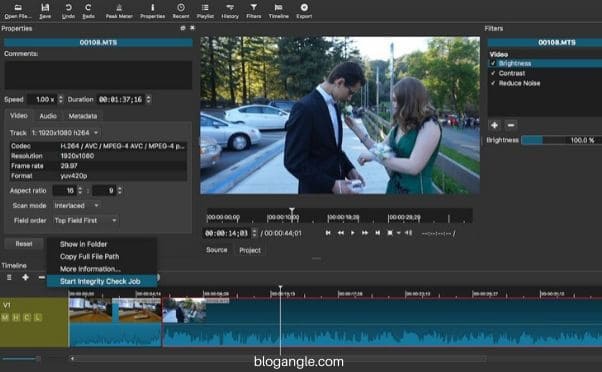This screenshot has width=602, height=372.
Task: Add a filter with the plus button
Action: [x=494, y=125]
